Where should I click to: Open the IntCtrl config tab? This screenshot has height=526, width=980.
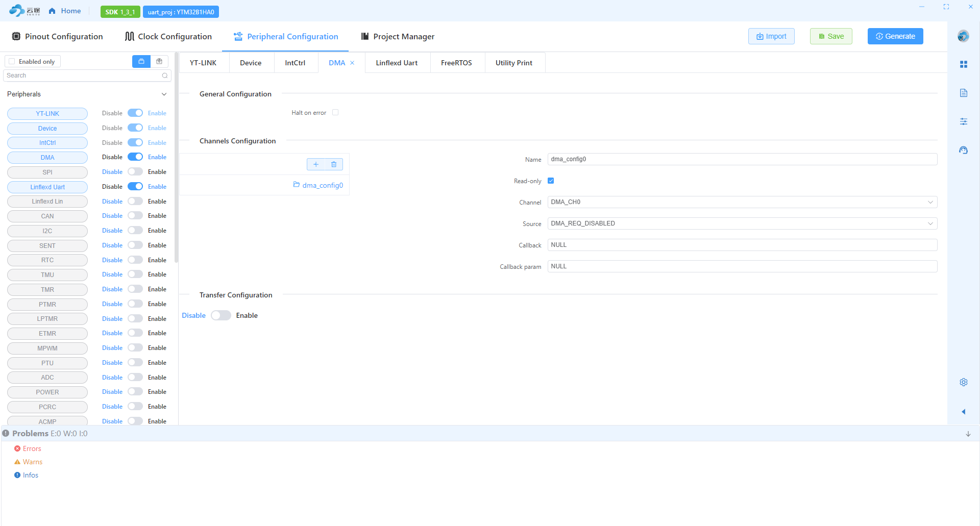(295, 63)
